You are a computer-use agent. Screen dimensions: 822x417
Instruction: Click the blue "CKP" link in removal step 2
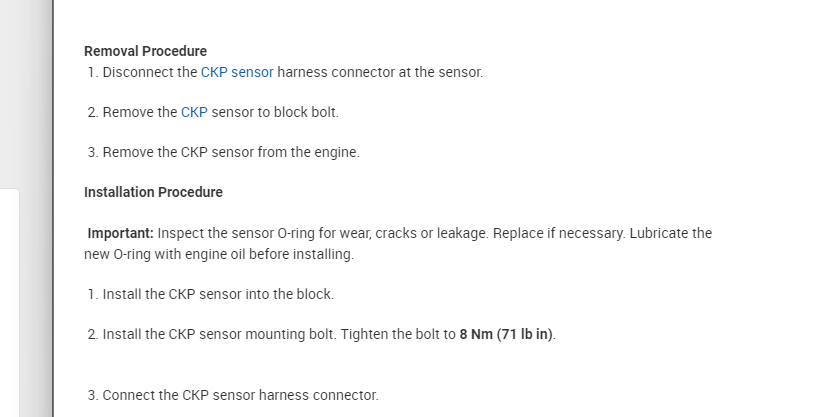coord(194,112)
